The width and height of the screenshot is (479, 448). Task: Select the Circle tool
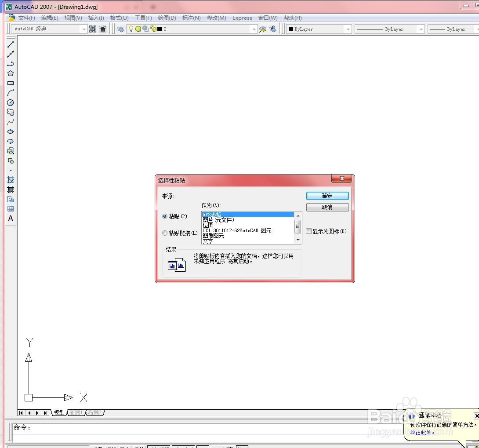pyautogui.click(x=11, y=103)
